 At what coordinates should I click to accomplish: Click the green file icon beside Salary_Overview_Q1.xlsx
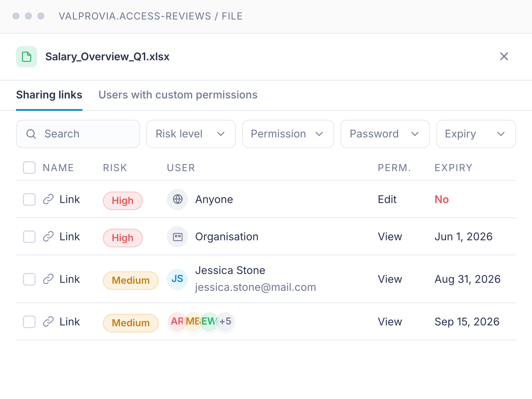27,57
